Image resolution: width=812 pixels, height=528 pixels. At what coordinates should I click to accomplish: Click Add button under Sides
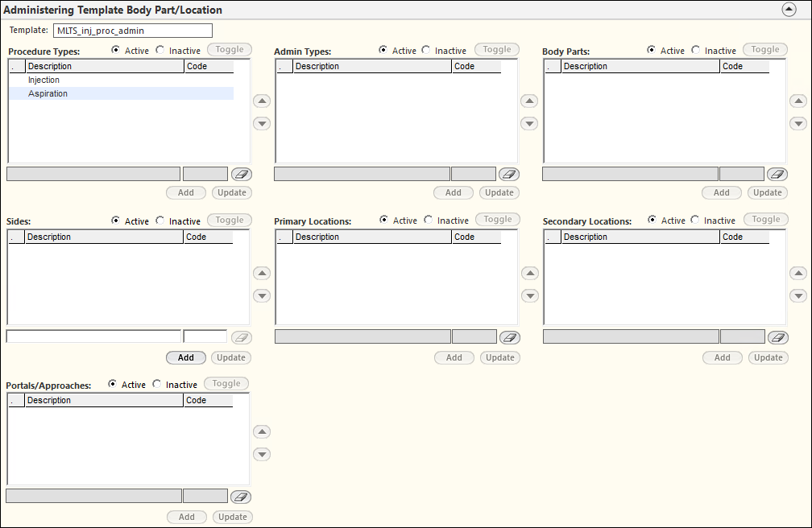(186, 357)
